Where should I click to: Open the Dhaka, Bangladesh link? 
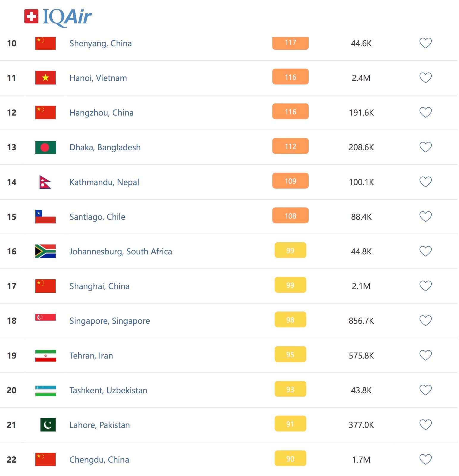tap(105, 147)
